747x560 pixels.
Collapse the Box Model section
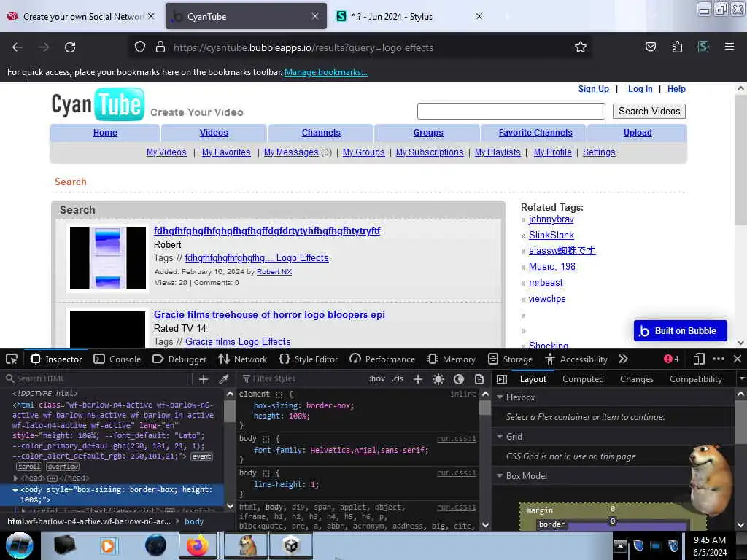[500, 475]
